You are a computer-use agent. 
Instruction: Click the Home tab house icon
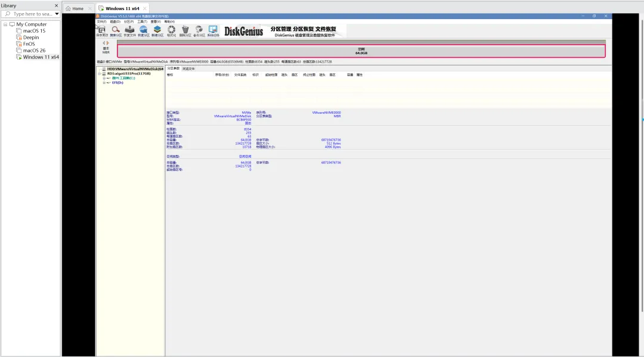(68, 8)
